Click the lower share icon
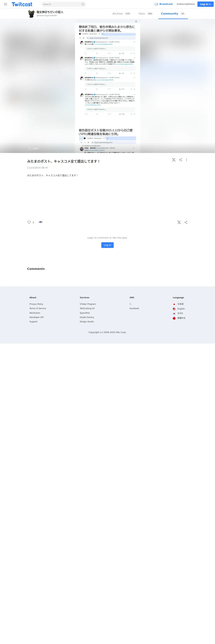215x644 pixels. tap(186, 222)
